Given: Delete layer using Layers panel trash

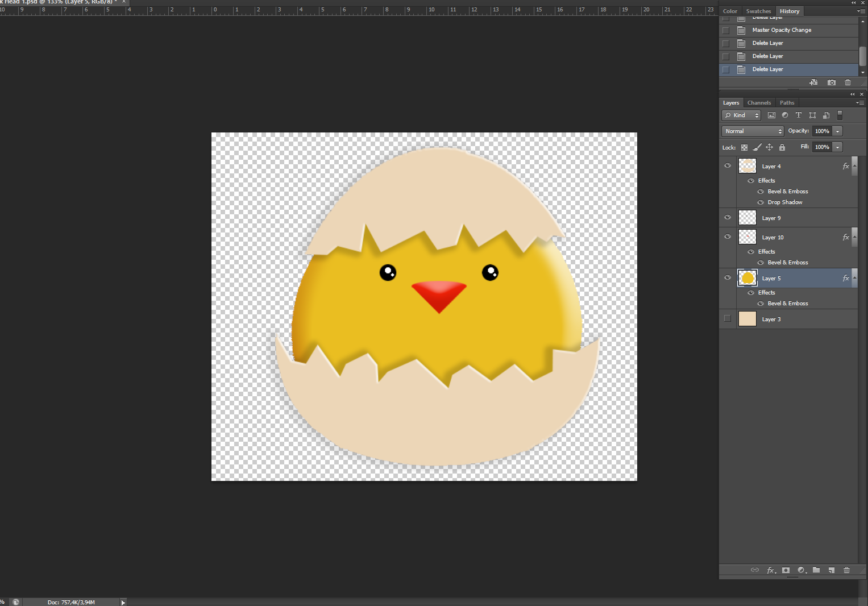Looking at the screenshot, I should coord(846,570).
